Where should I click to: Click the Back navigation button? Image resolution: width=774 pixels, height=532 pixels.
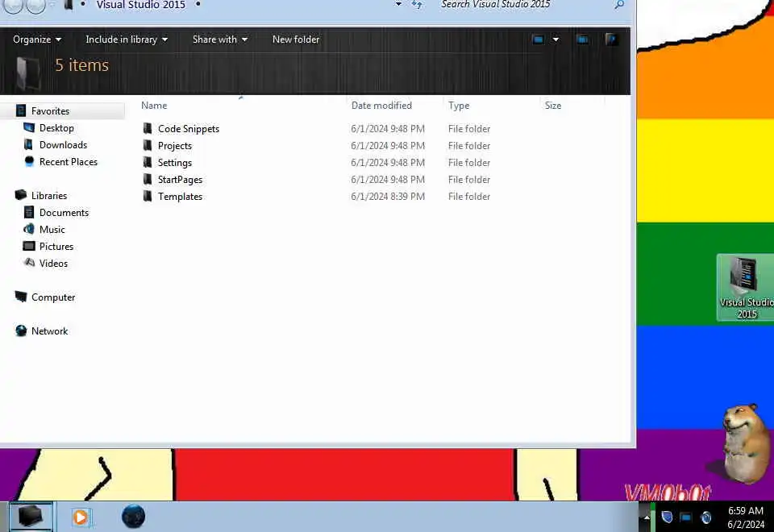pos(14,5)
